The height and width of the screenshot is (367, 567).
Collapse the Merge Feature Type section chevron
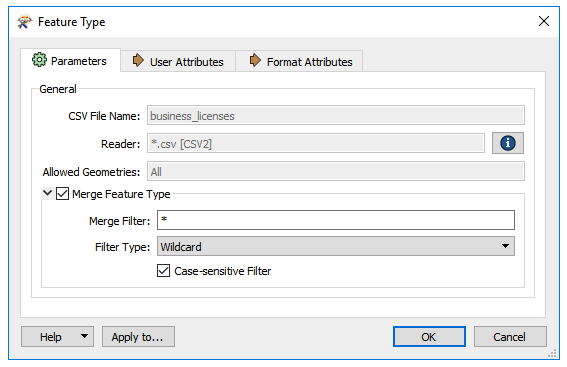47,193
